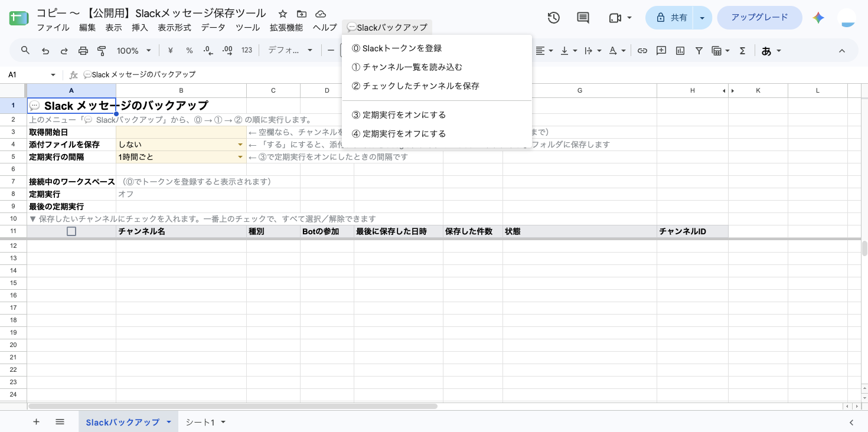
Task: Activate the paint format tool
Action: (x=102, y=51)
